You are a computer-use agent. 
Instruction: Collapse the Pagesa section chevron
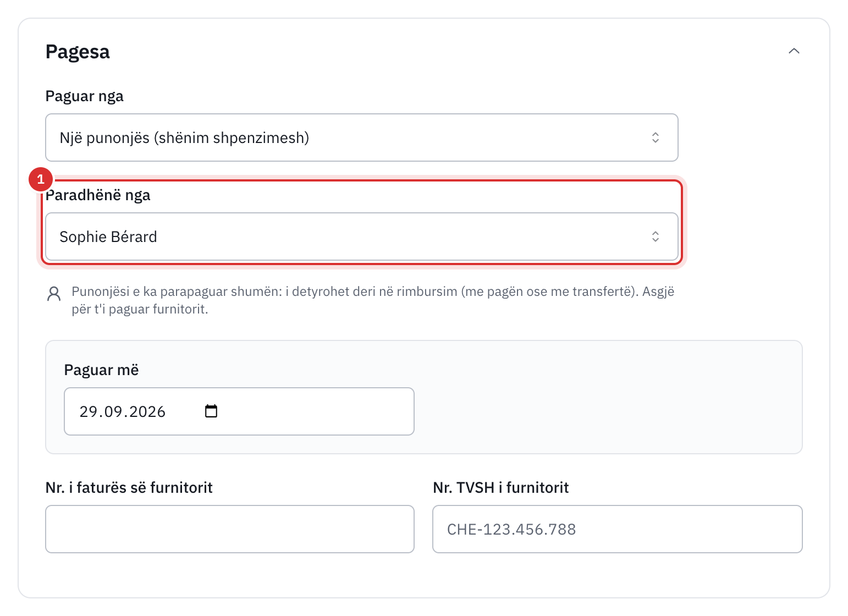[794, 51]
